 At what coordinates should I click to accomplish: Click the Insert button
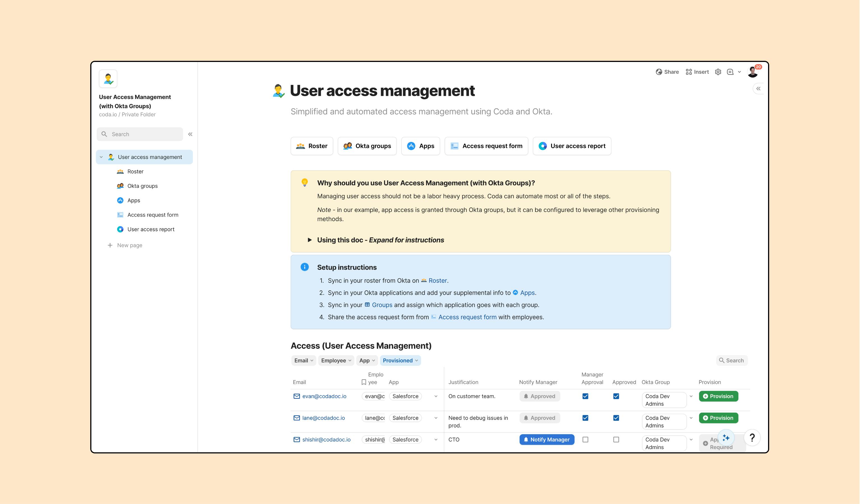tap(697, 72)
